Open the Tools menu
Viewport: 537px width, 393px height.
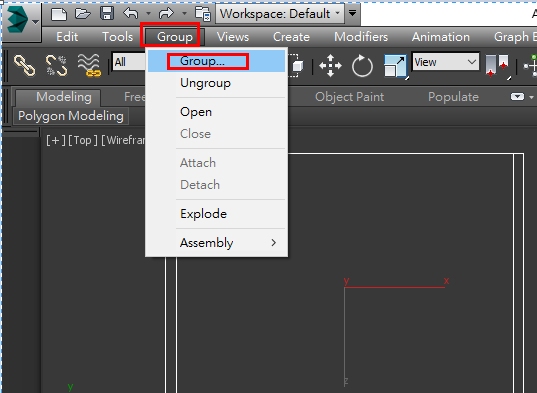[x=117, y=37]
